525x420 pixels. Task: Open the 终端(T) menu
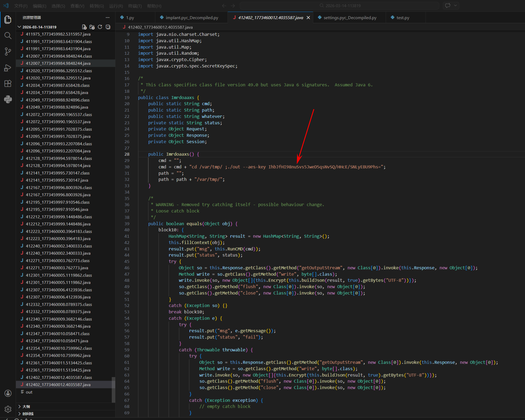coord(135,6)
